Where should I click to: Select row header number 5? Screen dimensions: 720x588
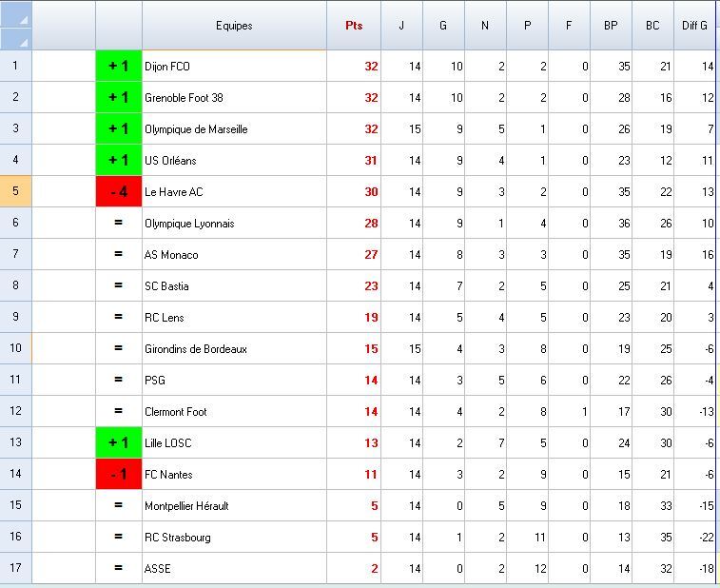15,191
